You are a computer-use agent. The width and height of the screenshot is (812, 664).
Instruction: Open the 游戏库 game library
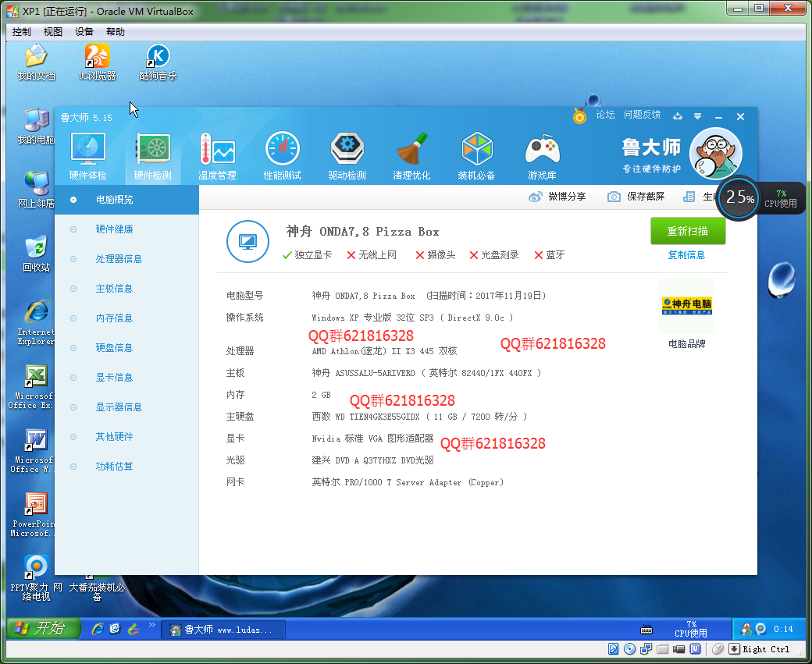542,156
